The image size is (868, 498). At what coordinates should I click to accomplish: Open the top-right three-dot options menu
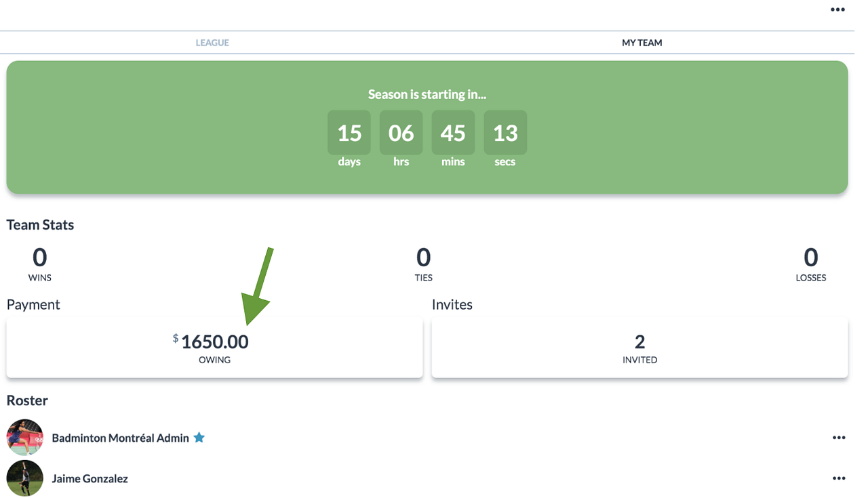click(x=837, y=9)
